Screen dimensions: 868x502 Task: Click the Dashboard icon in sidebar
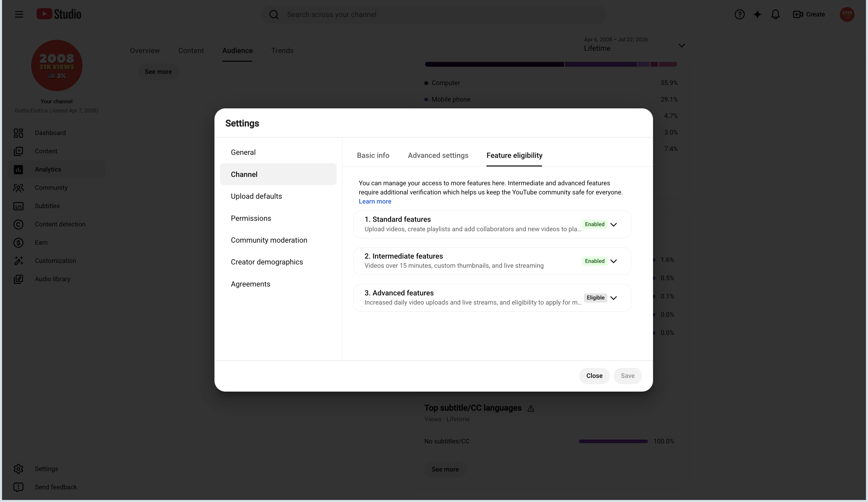coord(18,133)
